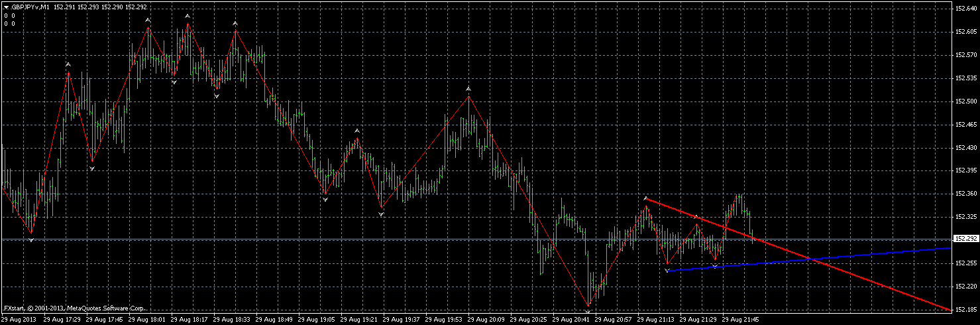
Task: Click the down fractal arrow at the 20:41 lowest low
Action: 588,311
